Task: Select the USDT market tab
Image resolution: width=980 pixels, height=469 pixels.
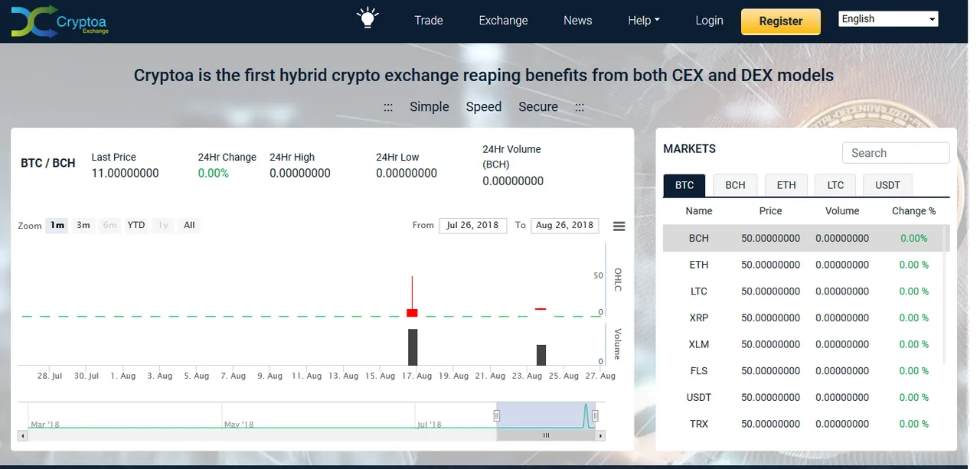Action: coord(888,185)
